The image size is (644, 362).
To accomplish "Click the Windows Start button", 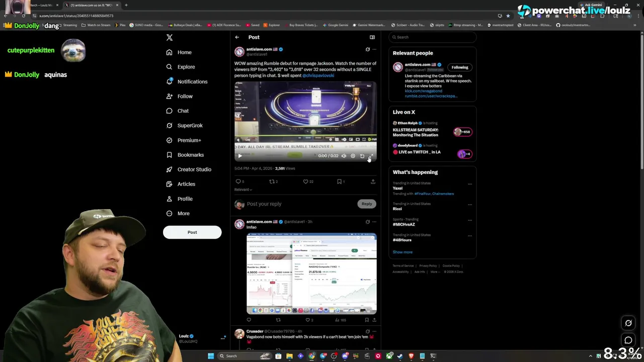I will 211,356.
